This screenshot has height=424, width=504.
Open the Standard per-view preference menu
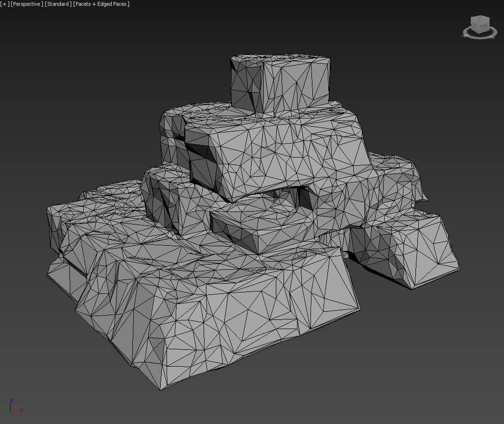(57, 4)
